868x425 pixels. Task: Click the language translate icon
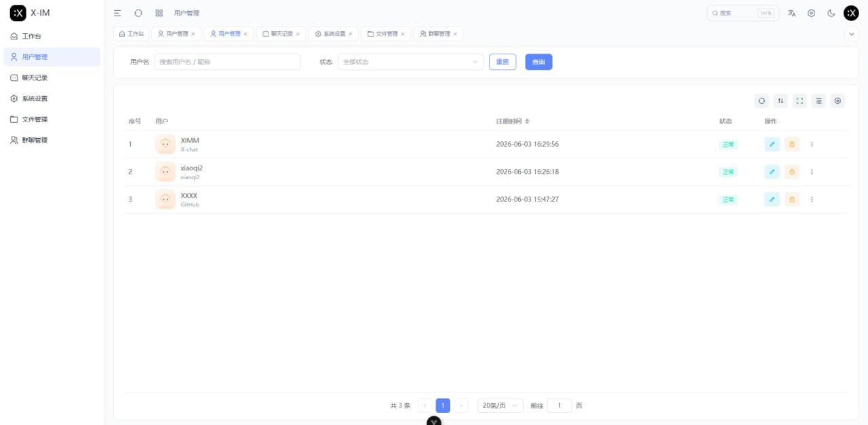pos(792,13)
